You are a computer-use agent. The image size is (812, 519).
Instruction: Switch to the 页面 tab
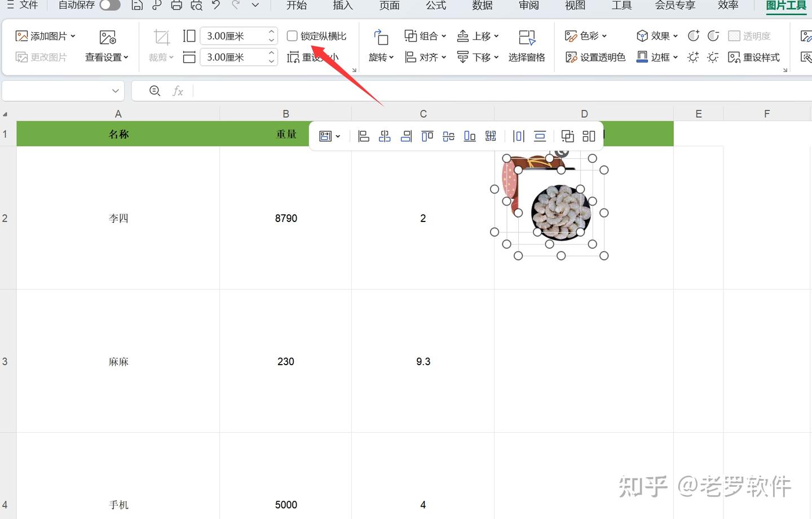tap(389, 5)
